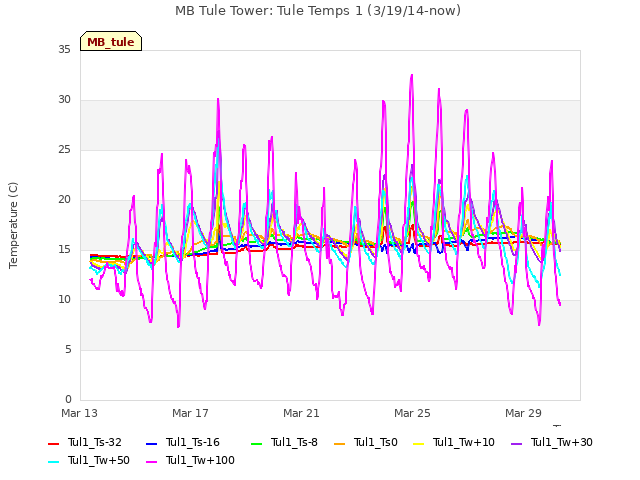640x480 pixels.
Task: Click the magenta peak reaching 30 near Mar 18
Action: point(218,99)
